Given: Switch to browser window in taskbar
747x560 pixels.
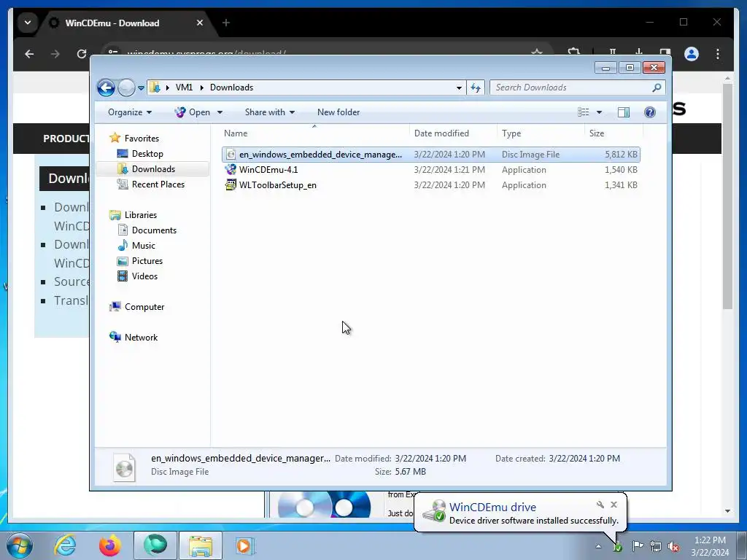Looking at the screenshot, I should (x=155, y=545).
